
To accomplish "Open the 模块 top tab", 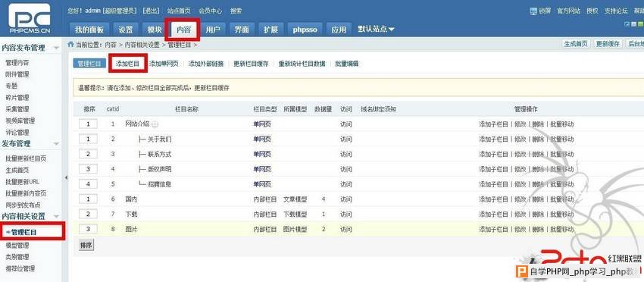I will pyautogui.click(x=155, y=30).
